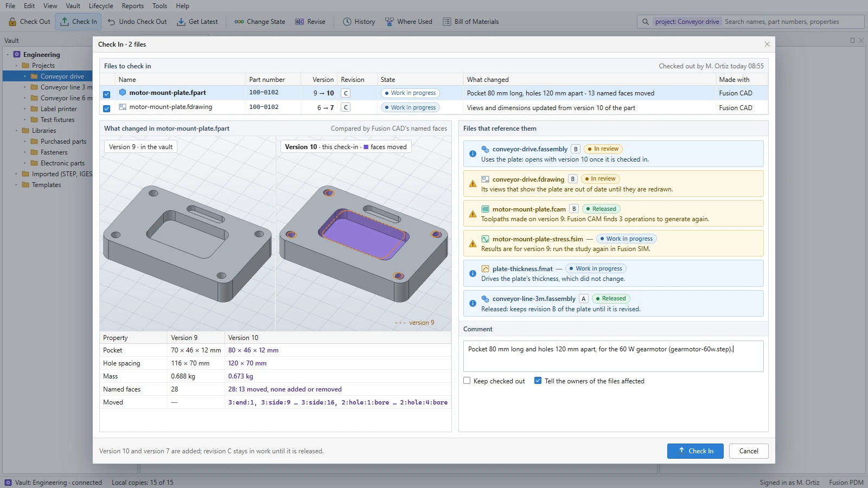
Task: Click the material icon of plate-thickness.fmat
Action: tap(486, 269)
